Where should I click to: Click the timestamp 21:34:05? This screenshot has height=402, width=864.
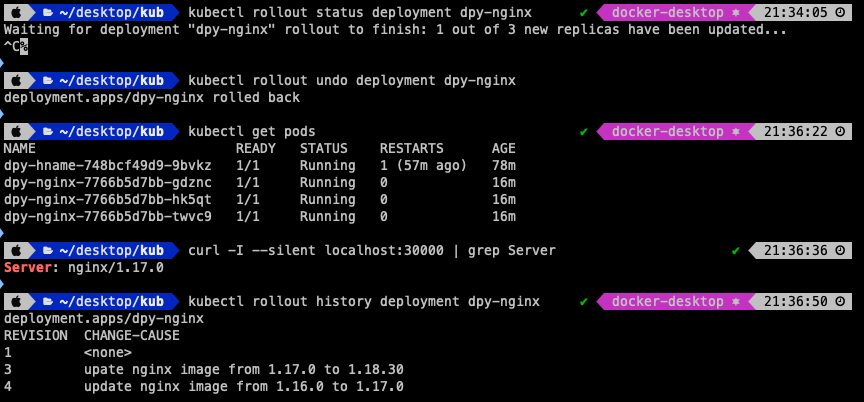coord(796,12)
